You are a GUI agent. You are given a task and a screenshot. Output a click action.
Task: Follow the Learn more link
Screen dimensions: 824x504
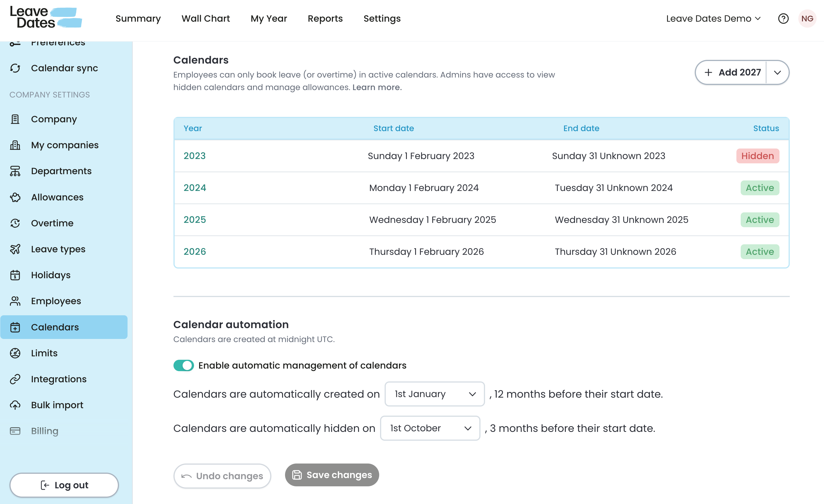click(377, 87)
